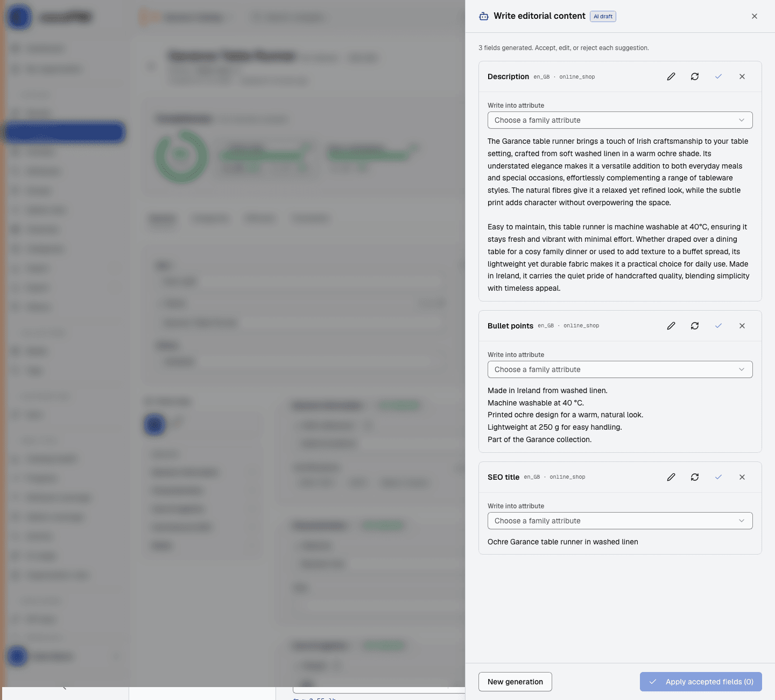Click the Description paragraph starting 'The Garance table runner'

coord(618,172)
